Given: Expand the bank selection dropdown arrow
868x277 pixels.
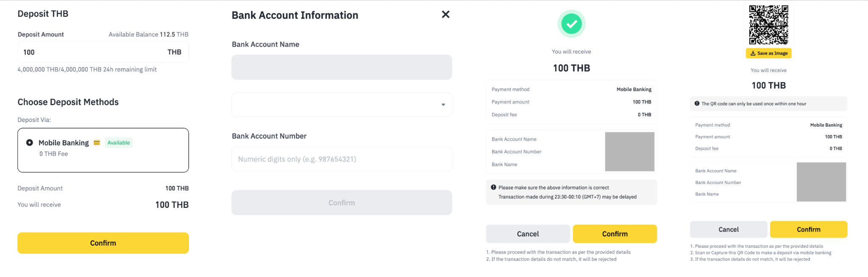Looking at the screenshot, I should click(443, 105).
